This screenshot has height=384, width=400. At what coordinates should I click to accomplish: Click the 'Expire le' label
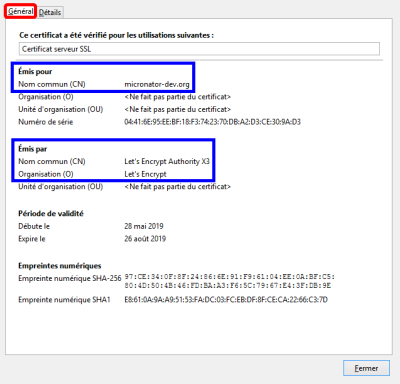point(32,239)
